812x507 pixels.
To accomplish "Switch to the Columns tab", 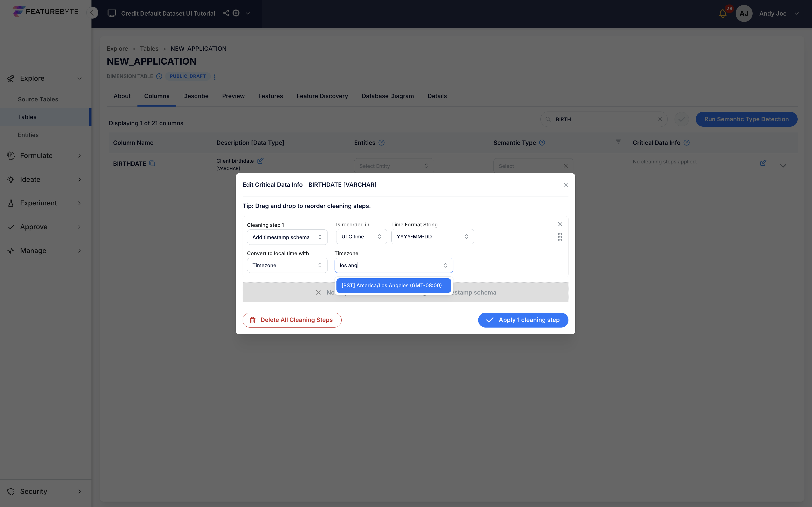I will [157, 96].
